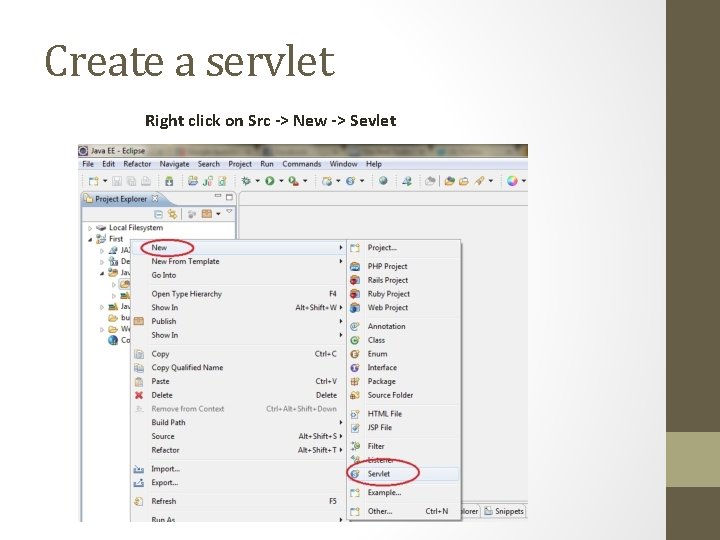The image size is (720, 540).
Task: Open the Navigate menu
Action: click(174, 164)
